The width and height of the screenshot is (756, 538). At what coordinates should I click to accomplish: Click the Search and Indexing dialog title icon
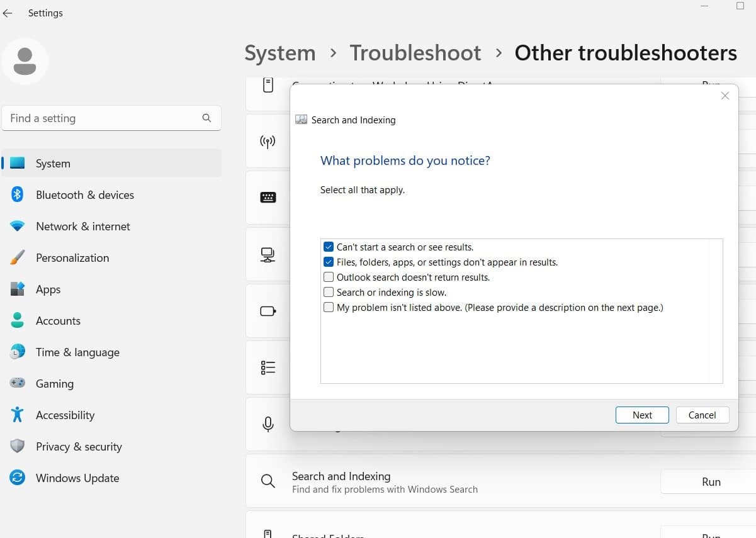pyautogui.click(x=302, y=120)
